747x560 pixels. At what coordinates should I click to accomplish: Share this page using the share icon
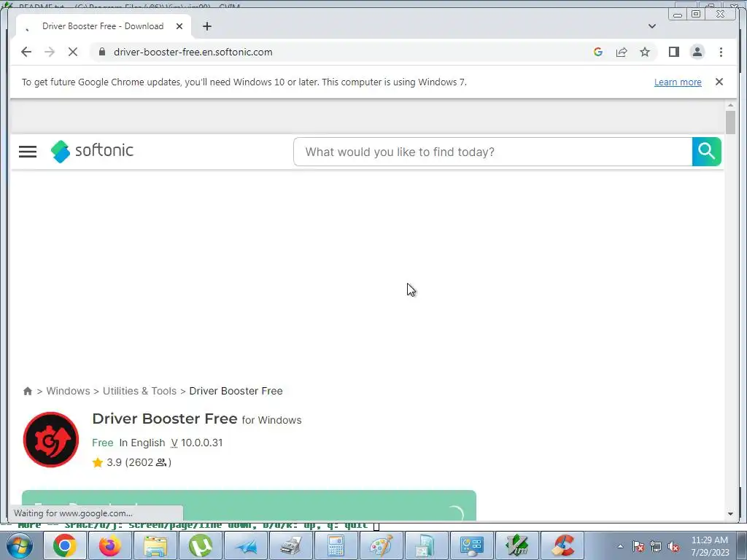tap(622, 52)
